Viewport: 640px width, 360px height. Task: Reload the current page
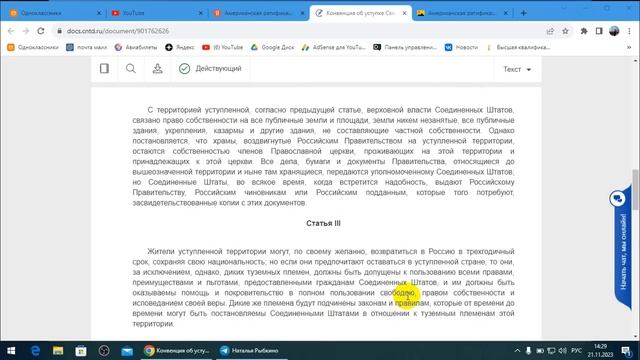[41, 31]
